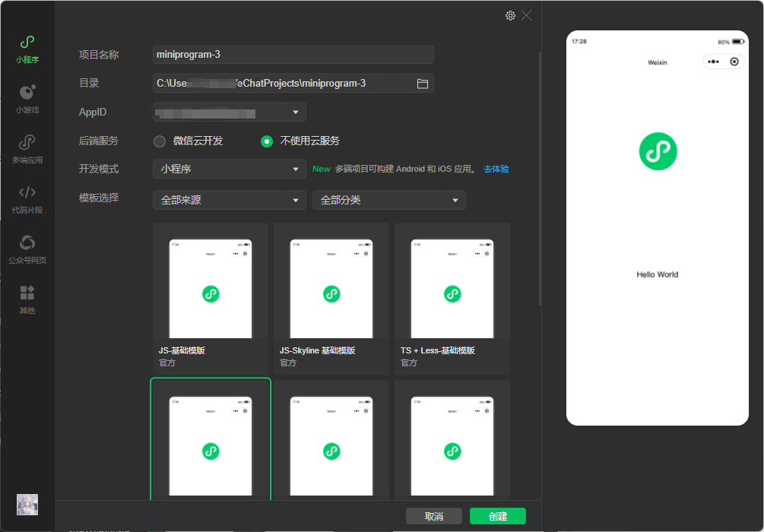Screen dimensions: 764x532
Task: Click the green New tag text
Action: coord(322,169)
